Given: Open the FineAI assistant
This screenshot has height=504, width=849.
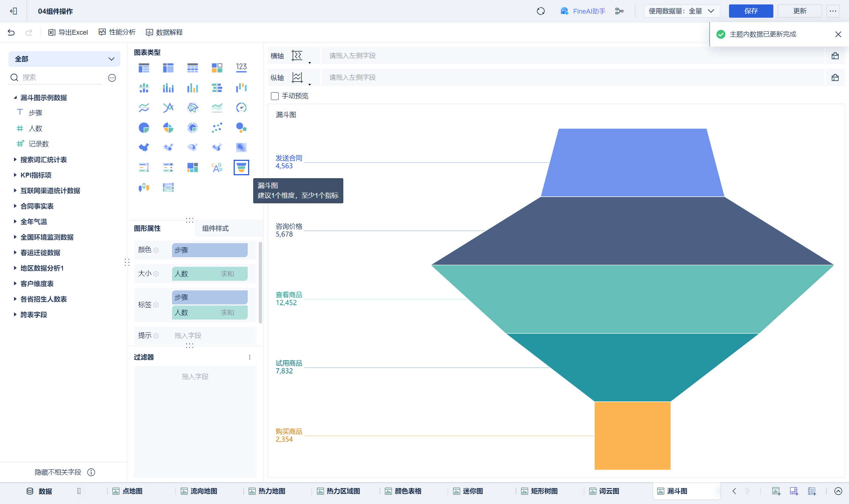Looking at the screenshot, I should pyautogui.click(x=583, y=11).
